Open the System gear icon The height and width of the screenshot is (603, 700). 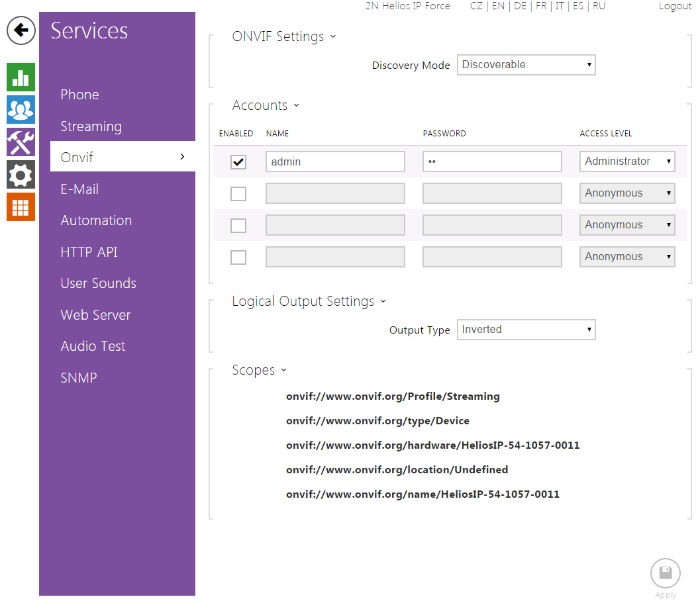click(21, 175)
